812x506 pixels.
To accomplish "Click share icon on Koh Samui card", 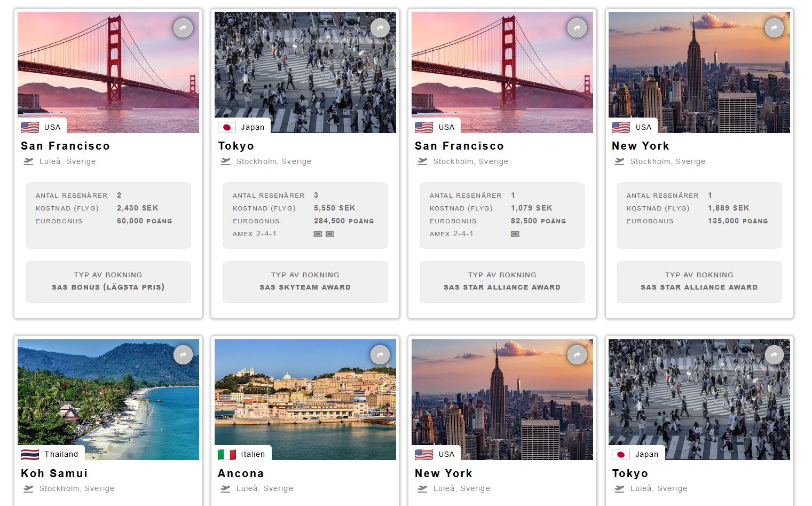I will [x=183, y=355].
